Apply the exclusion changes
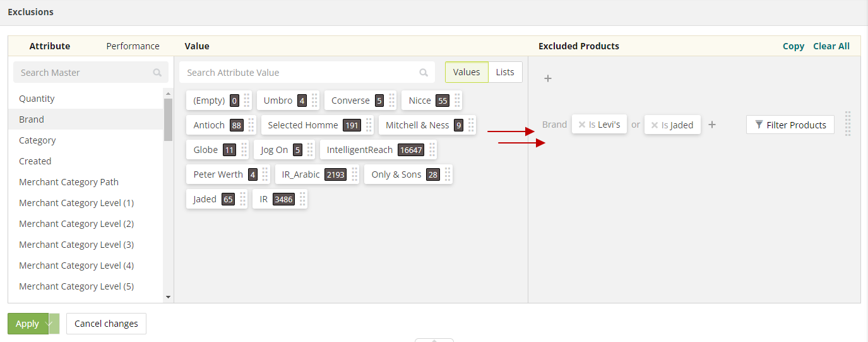The image size is (868, 342). coord(28,324)
